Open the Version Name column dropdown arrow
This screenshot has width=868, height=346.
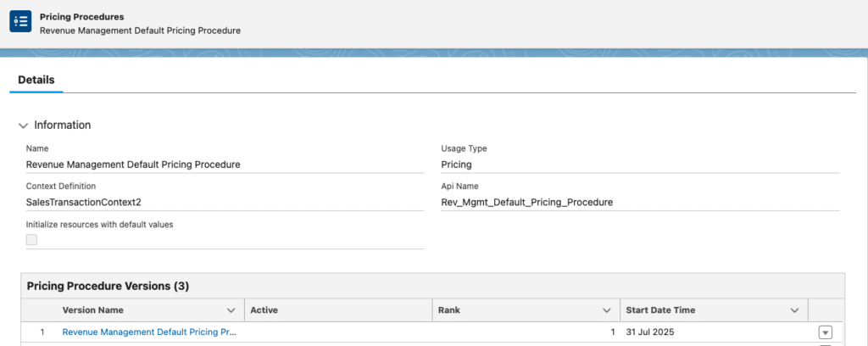[231, 310]
